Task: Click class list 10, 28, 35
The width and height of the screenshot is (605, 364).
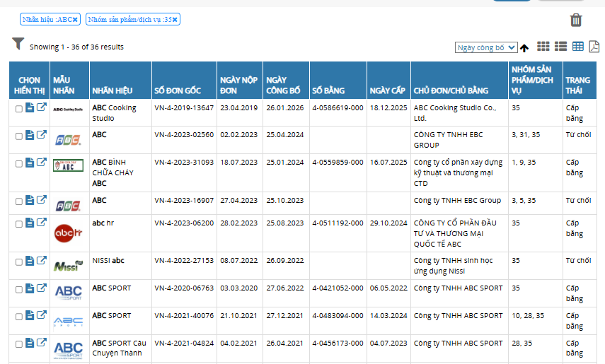Action: pyautogui.click(x=528, y=315)
